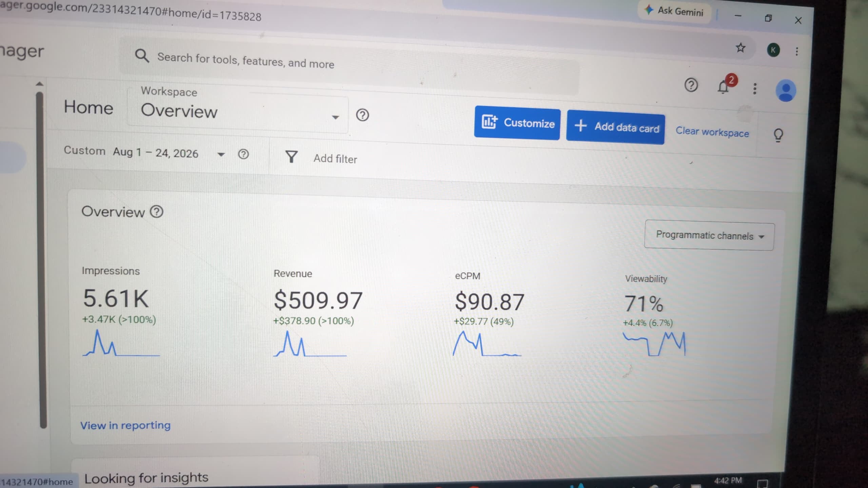
Task: Click Clear workspace link
Action: click(x=712, y=132)
